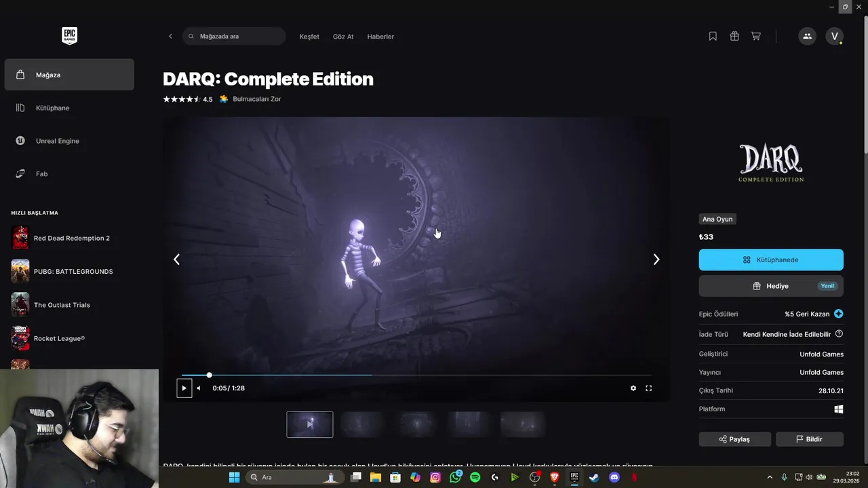This screenshot has width=868, height=488.
Task: Open the V profile avatar menu
Action: 834,37
